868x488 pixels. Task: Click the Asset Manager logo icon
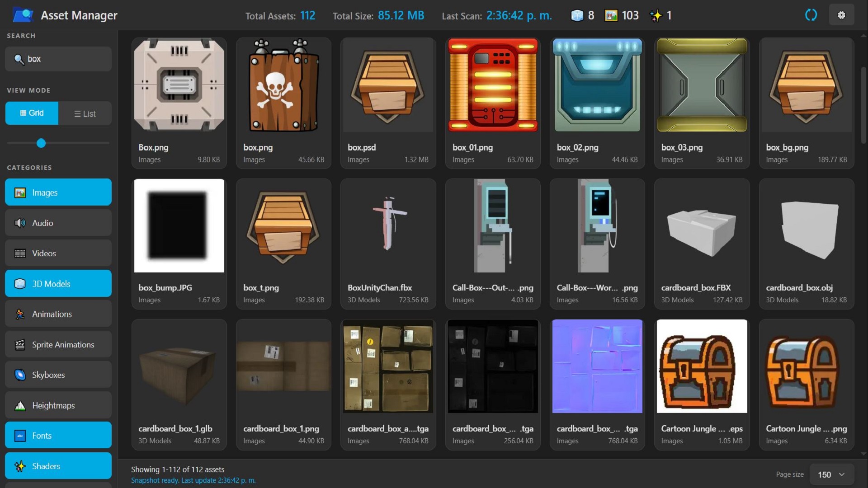point(23,15)
